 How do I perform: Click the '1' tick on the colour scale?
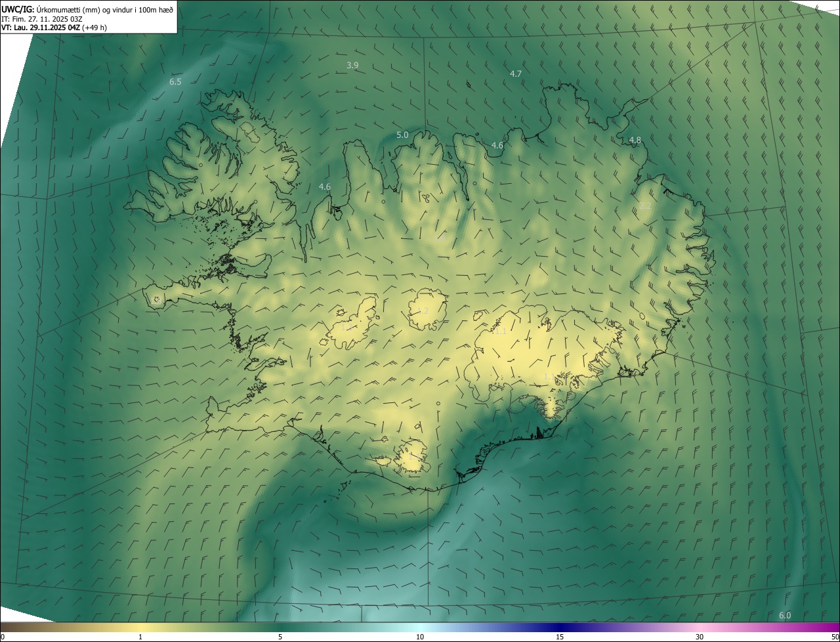[x=140, y=637]
